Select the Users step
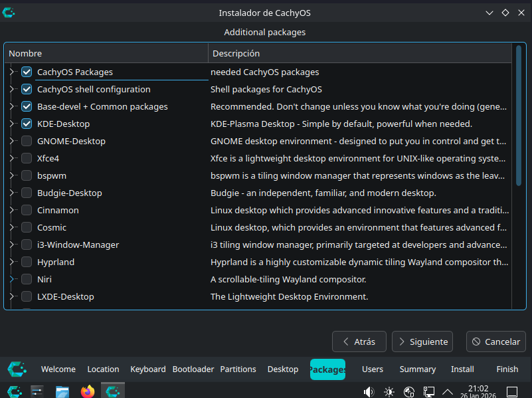 (372, 369)
